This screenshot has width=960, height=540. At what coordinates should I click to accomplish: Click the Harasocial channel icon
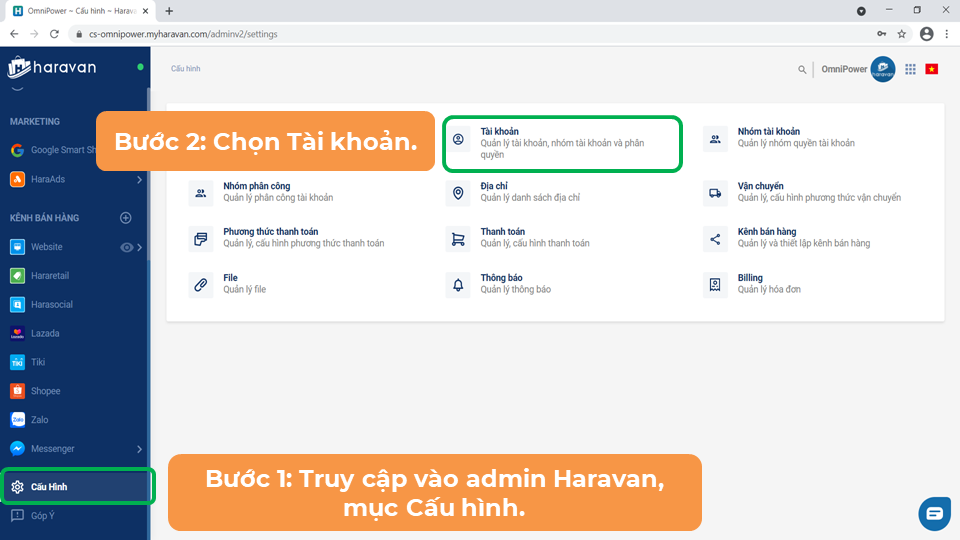click(x=17, y=304)
